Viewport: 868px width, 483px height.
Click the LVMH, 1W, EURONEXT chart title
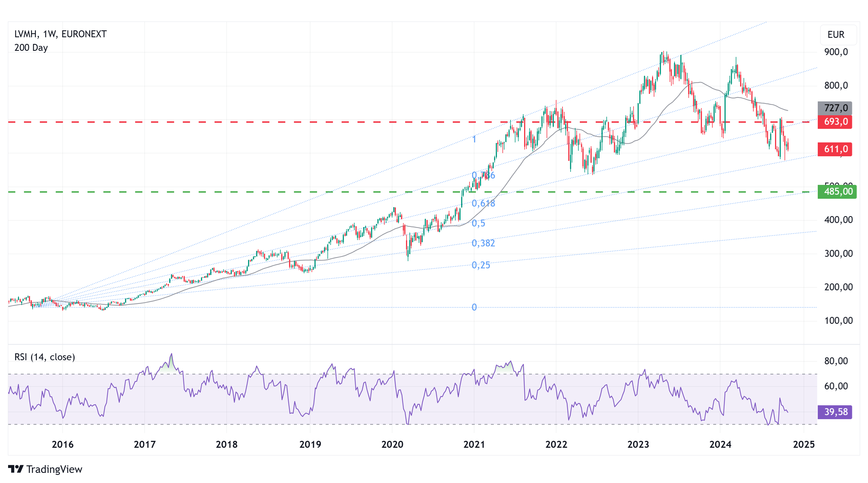(x=60, y=34)
